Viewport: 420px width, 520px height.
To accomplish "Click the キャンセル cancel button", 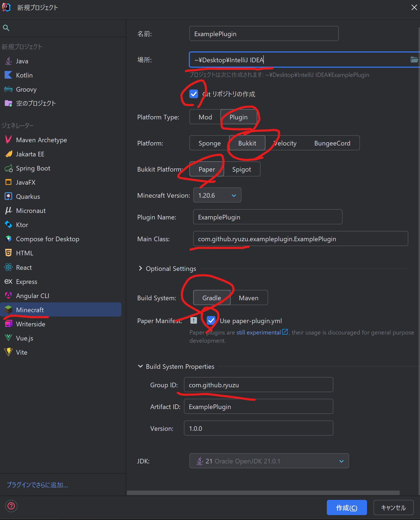I will click(x=393, y=507).
